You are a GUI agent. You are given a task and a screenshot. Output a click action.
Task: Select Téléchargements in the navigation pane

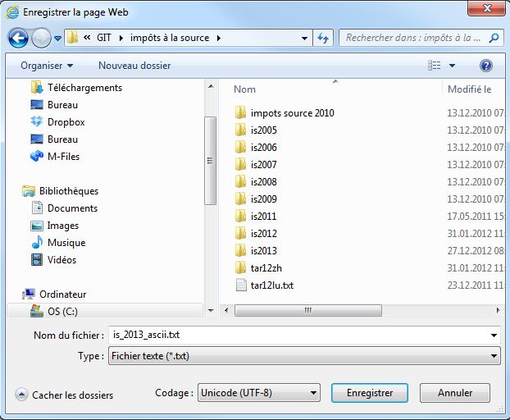(x=85, y=88)
